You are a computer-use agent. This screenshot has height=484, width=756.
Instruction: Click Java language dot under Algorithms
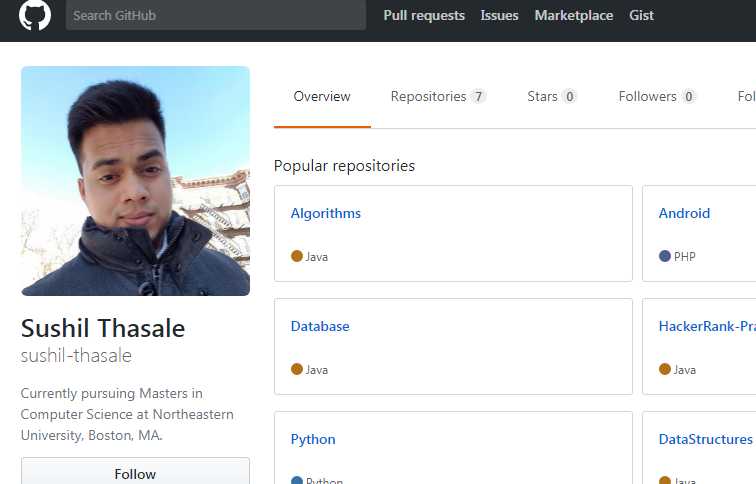297,256
